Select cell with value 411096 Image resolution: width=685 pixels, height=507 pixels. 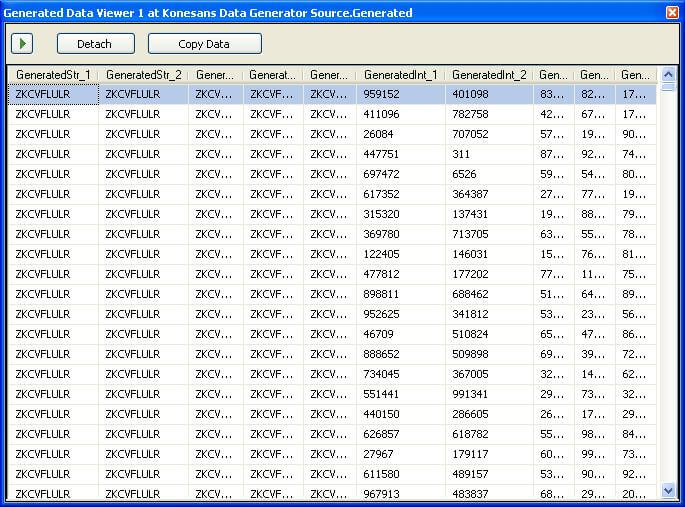[401, 114]
